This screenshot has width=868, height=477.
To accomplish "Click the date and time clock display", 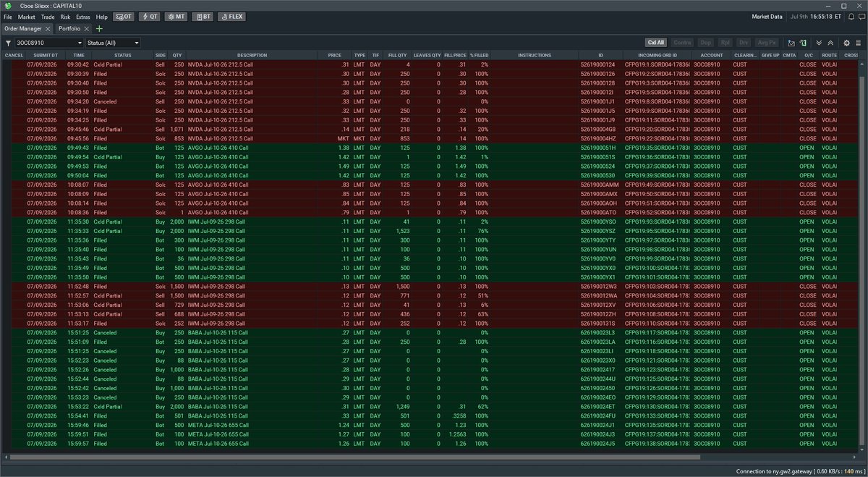I will pos(814,17).
